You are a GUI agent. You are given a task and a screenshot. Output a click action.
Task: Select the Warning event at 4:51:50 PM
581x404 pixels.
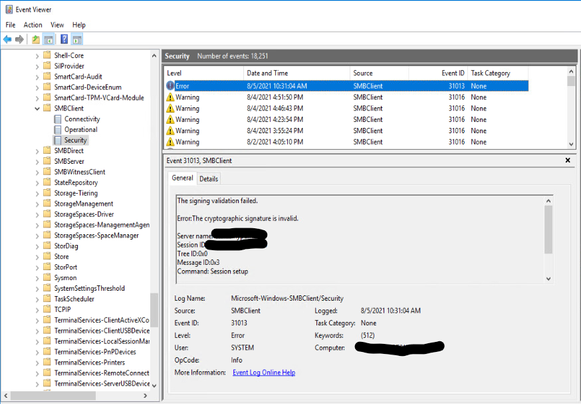tap(346, 97)
